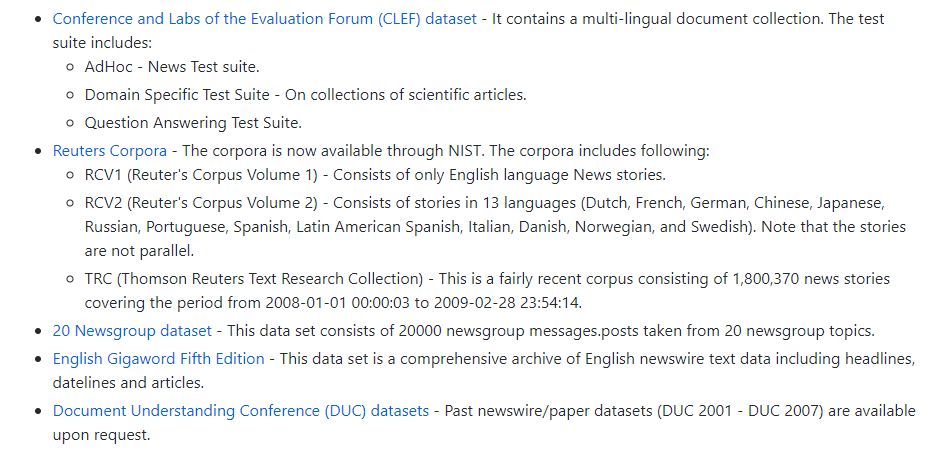Click the words 'are not parallel'
This screenshot has height=454, width=942.
(x=139, y=251)
